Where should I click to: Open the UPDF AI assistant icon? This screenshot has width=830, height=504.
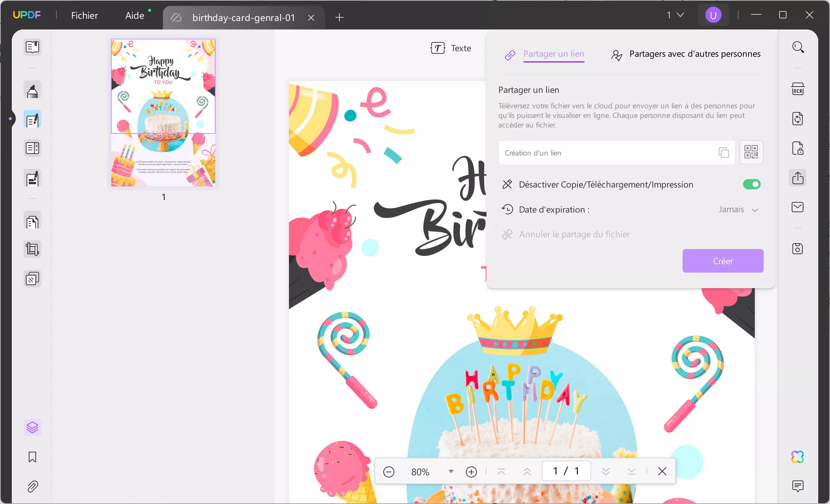(x=798, y=457)
